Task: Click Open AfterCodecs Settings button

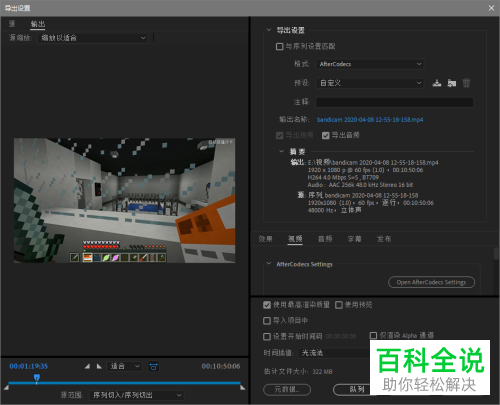Action: click(431, 282)
